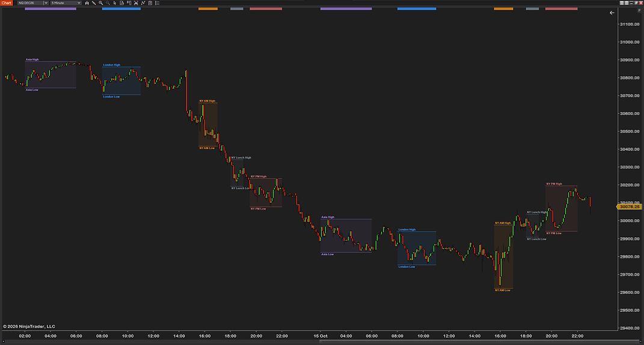Click the 30300.00 price axis label

(630, 167)
